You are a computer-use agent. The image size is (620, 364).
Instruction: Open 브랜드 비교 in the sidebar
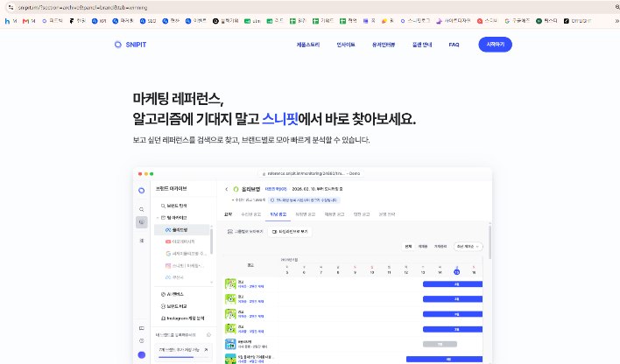(x=174, y=306)
